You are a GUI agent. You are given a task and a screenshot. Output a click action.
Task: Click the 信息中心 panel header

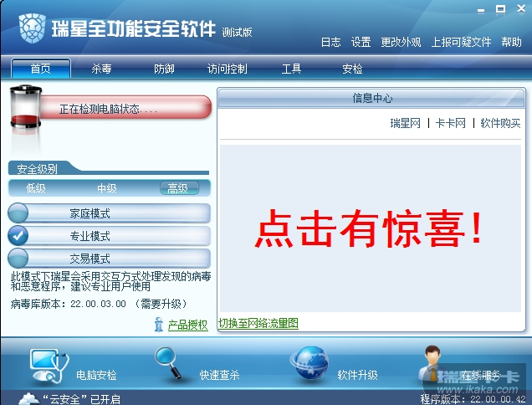click(372, 98)
